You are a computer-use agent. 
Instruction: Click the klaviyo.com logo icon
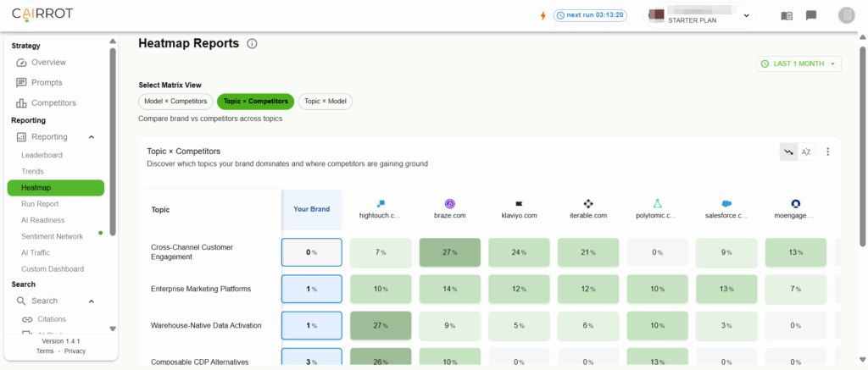tap(519, 204)
